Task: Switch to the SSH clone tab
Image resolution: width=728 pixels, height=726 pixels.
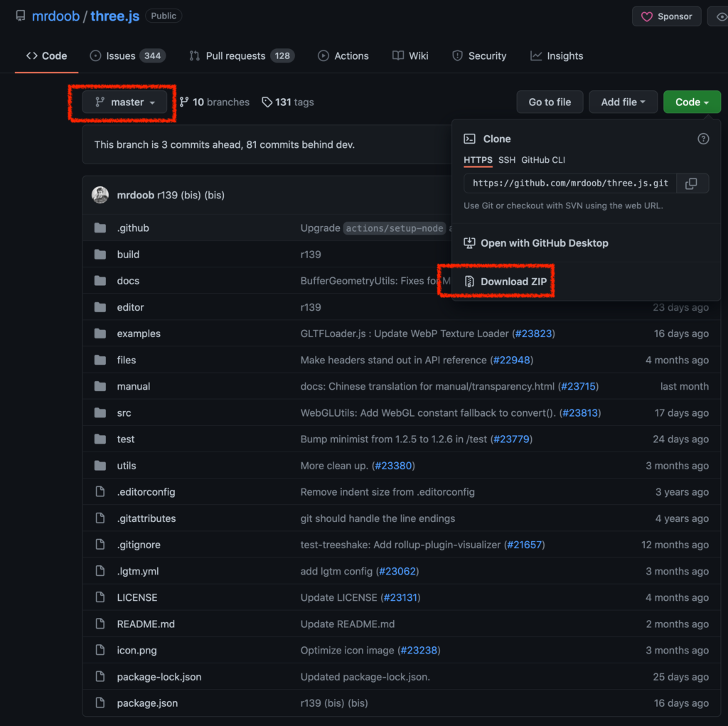Action: click(507, 160)
